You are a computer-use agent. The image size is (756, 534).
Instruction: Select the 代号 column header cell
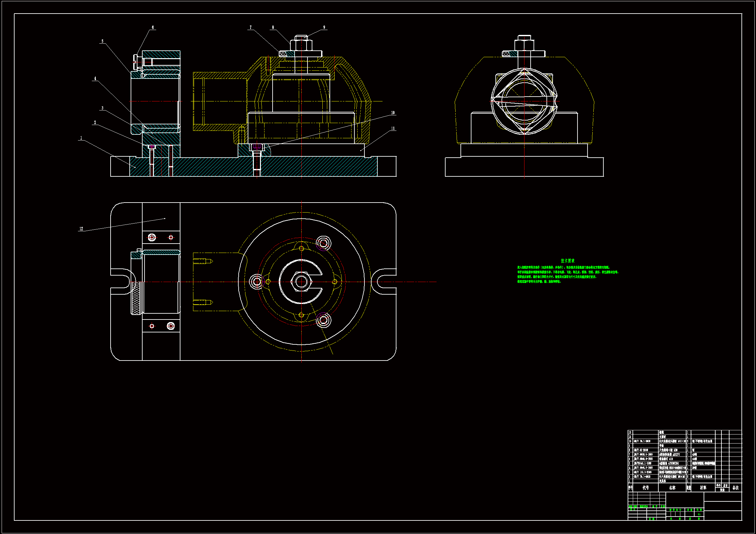pos(645,487)
